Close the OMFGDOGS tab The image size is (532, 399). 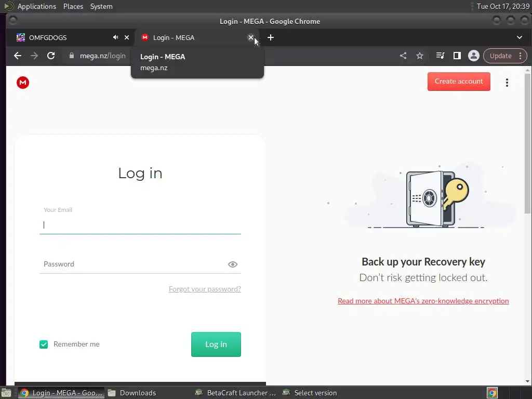pos(127,37)
